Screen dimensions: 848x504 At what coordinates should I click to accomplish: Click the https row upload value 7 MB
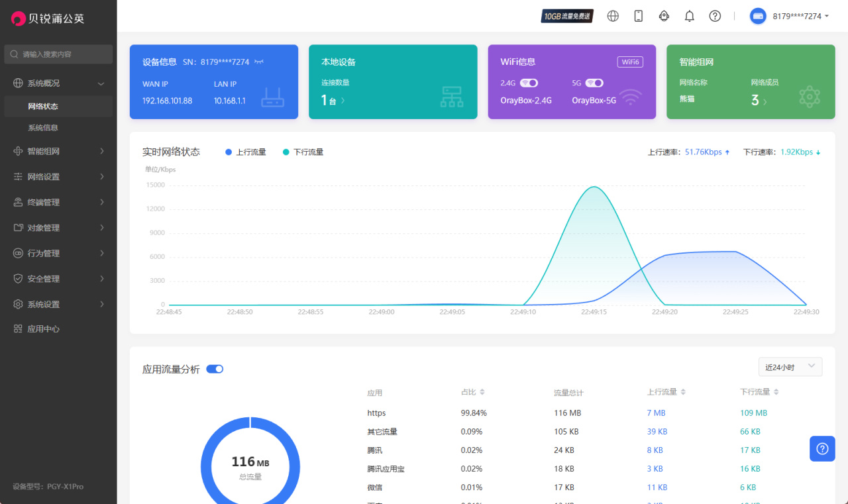tap(656, 413)
